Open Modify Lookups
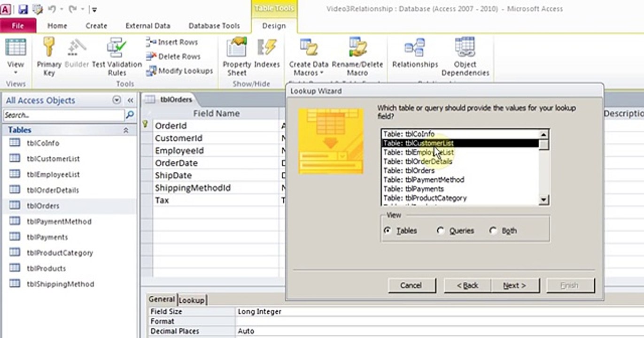Viewport: 644px width, 338px height. (x=179, y=71)
